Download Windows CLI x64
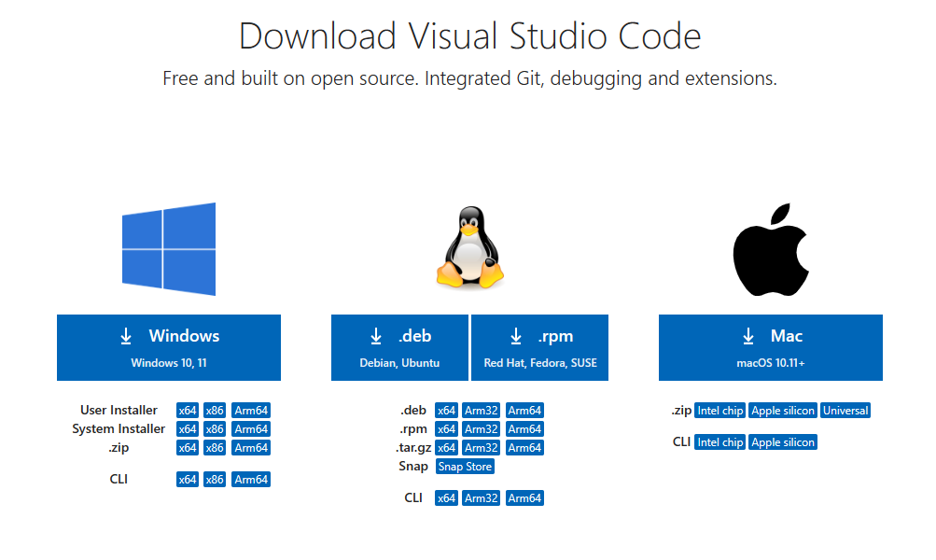936x560 pixels. 188,480
